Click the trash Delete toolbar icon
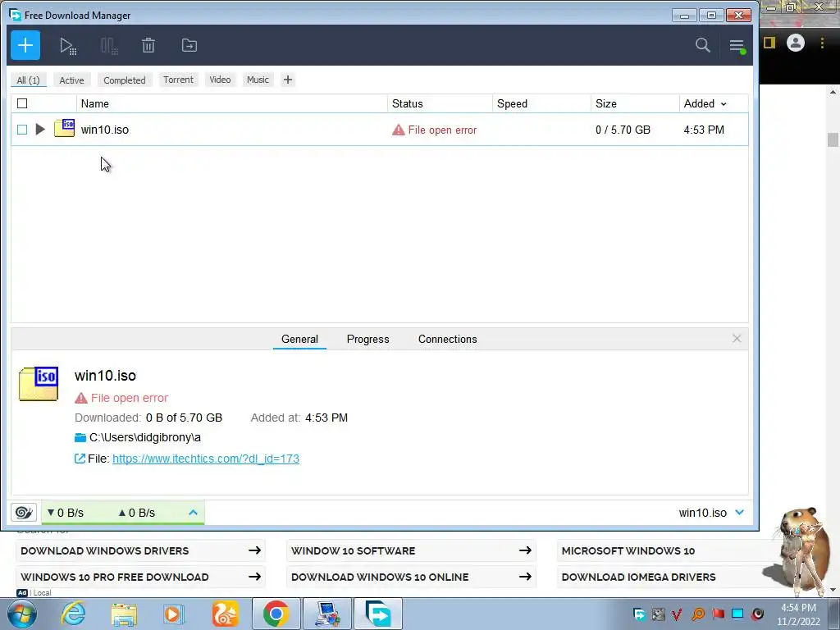The height and width of the screenshot is (630, 840). [x=148, y=46]
